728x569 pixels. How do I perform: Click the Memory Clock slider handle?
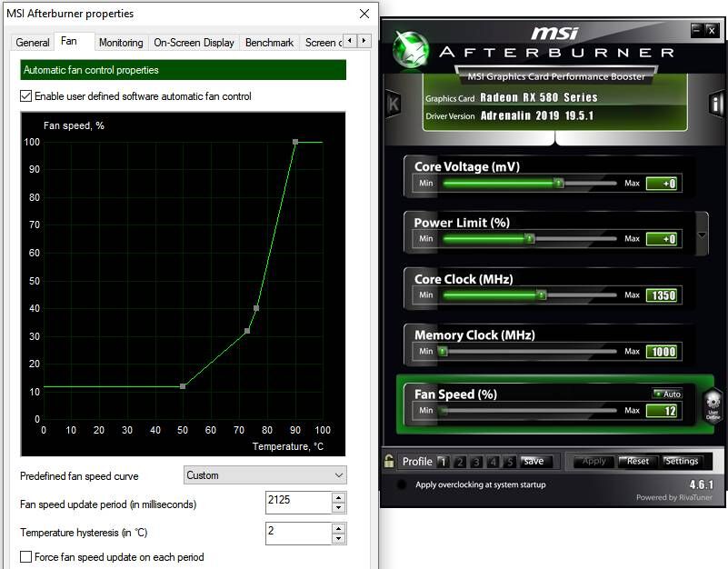click(x=444, y=351)
